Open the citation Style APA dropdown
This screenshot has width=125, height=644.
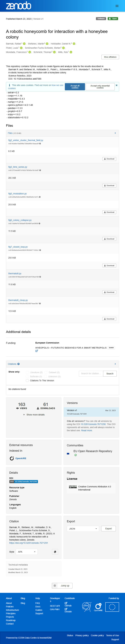[27, 552]
